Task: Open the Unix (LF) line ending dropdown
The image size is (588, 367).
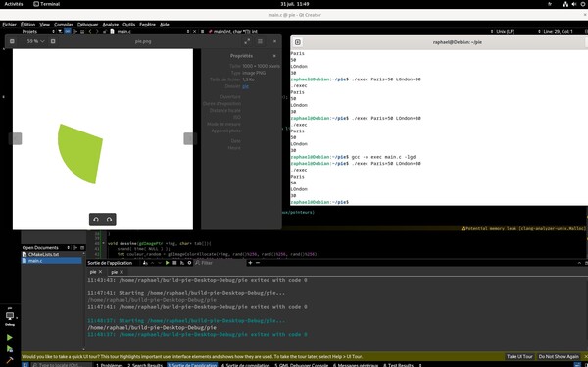Action: click(x=505, y=32)
